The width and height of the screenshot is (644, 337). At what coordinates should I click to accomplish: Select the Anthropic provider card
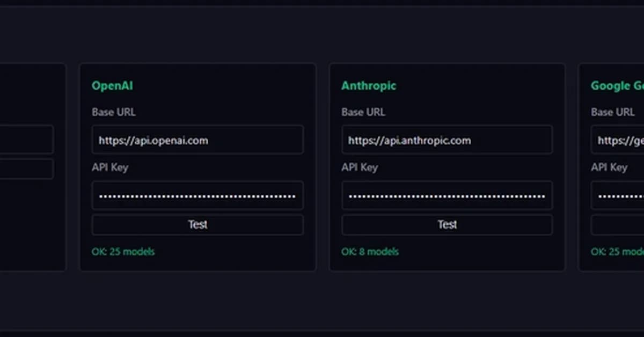click(x=447, y=263)
